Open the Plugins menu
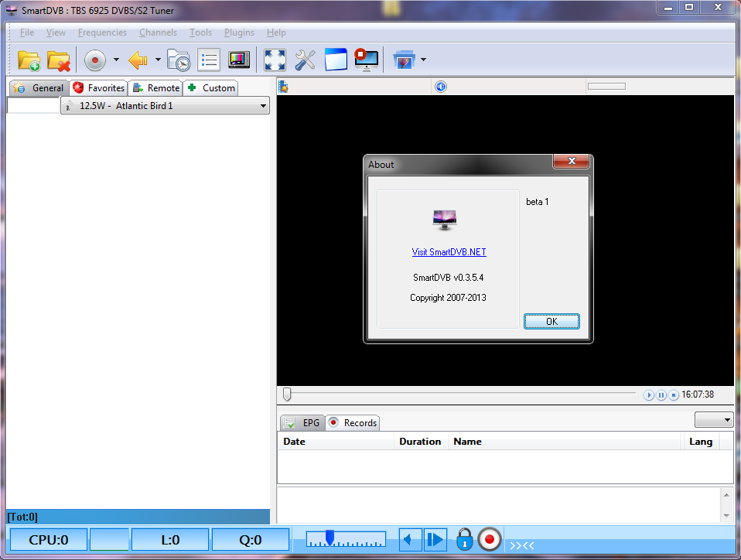This screenshot has width=741, height=560. point(239,32)
